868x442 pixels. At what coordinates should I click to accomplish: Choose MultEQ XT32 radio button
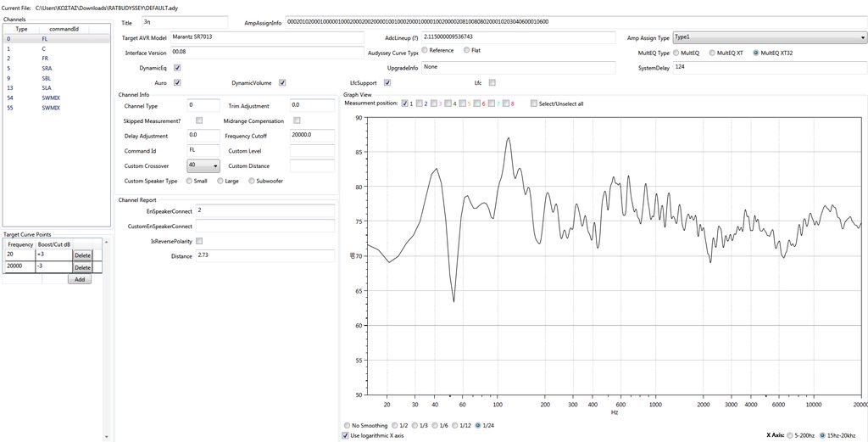[756, 53]
